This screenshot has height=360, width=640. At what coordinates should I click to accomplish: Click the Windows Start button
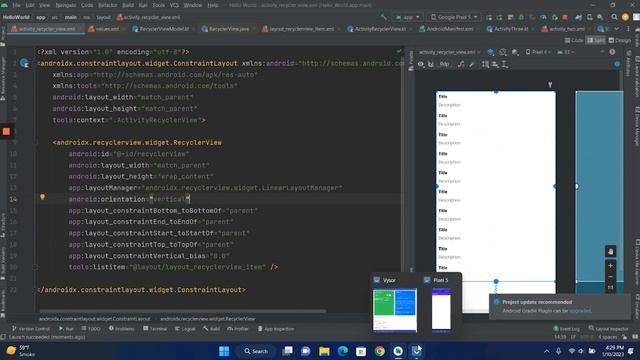pyautogui.click(x=224, y=351)
